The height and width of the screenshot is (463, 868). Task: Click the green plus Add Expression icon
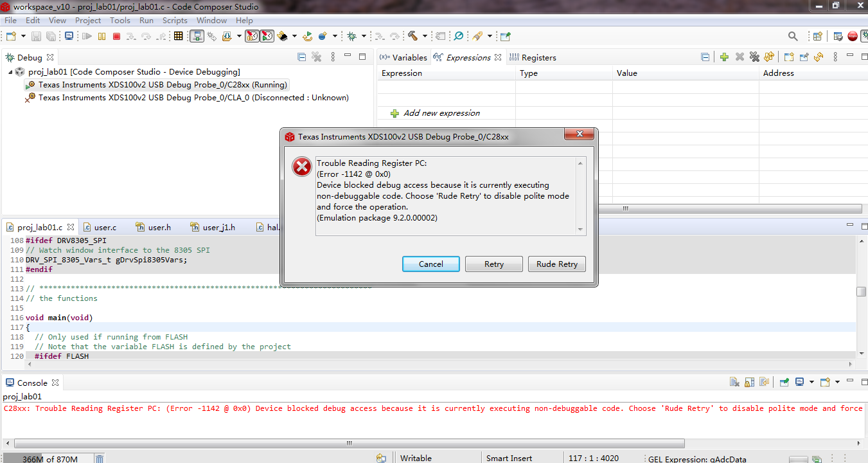click(x=724, y=57)
